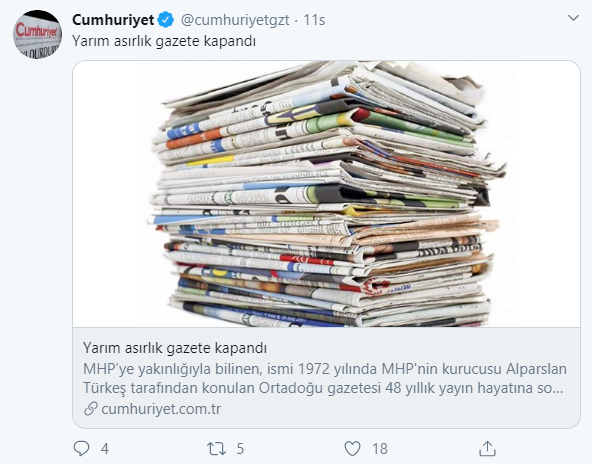Click the link chain icon
The width and height of the screenshot is (592, 464).
point(91,409)
